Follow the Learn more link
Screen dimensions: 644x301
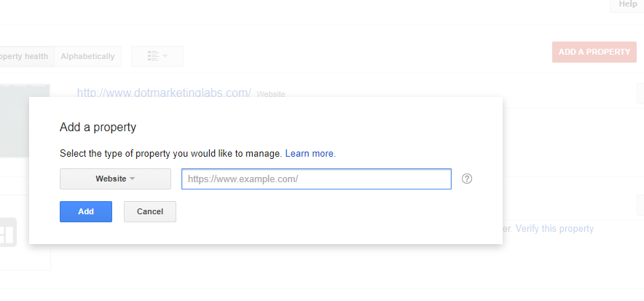tap(310, 154)
